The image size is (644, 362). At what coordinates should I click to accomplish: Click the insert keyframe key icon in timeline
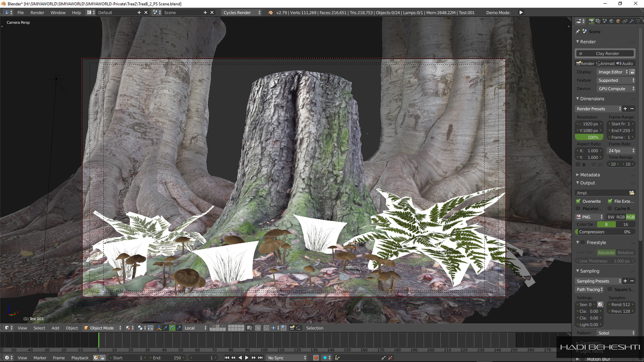pos(383,358)
